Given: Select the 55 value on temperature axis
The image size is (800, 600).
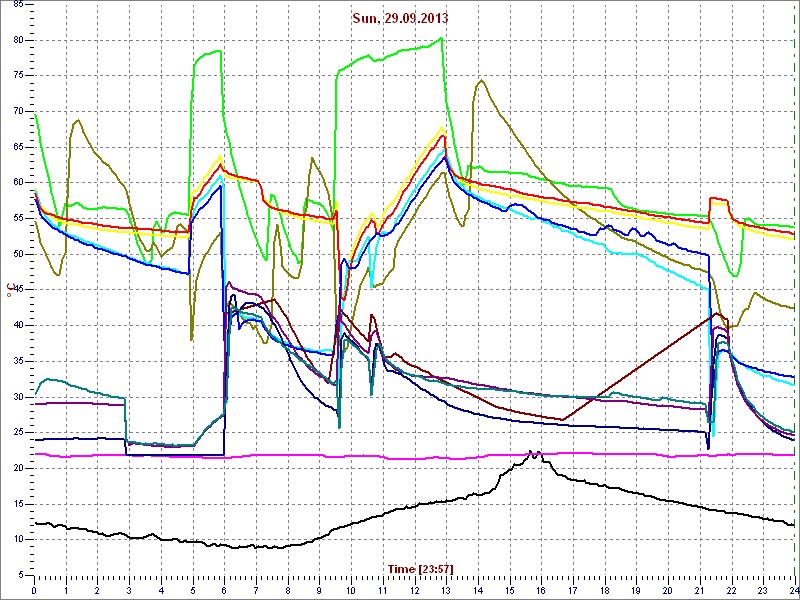Looking at the screenshot, I should (18, 219).
